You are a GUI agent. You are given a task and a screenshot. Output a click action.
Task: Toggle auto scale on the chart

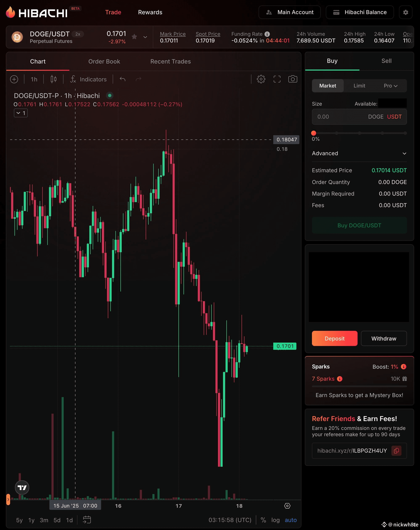[291, 520]
